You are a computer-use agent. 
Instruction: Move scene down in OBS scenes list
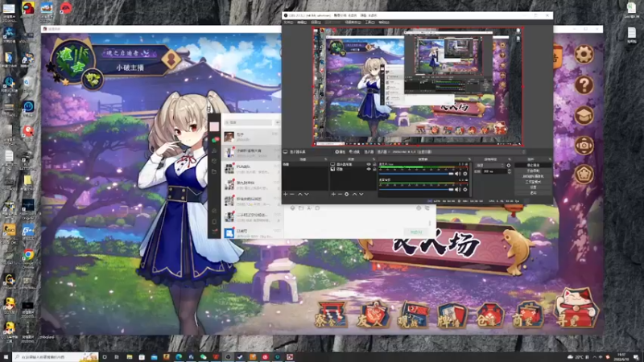click(x=307, y=194)
